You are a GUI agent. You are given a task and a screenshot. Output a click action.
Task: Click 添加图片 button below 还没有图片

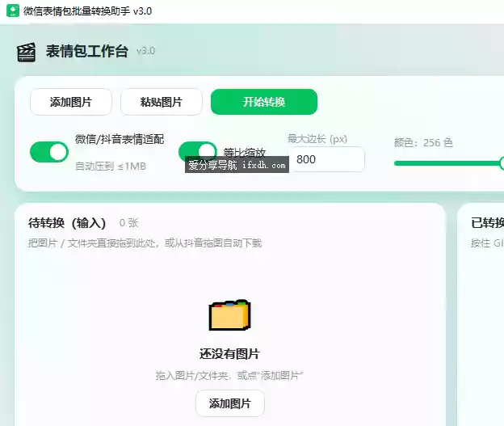pos(230,403)
